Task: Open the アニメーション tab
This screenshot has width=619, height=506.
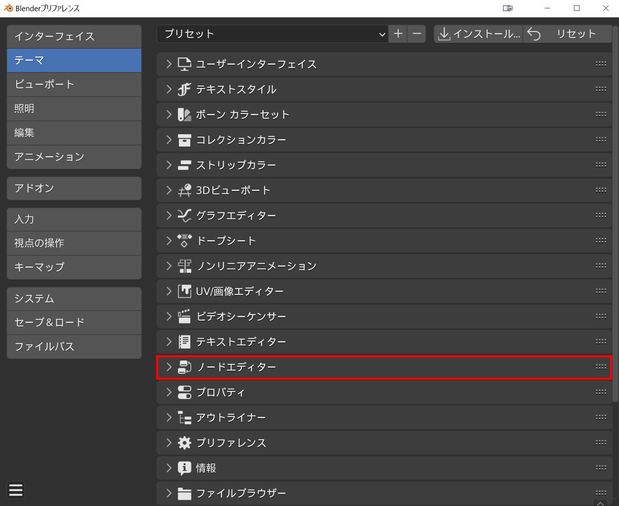Action: point(74,157)
